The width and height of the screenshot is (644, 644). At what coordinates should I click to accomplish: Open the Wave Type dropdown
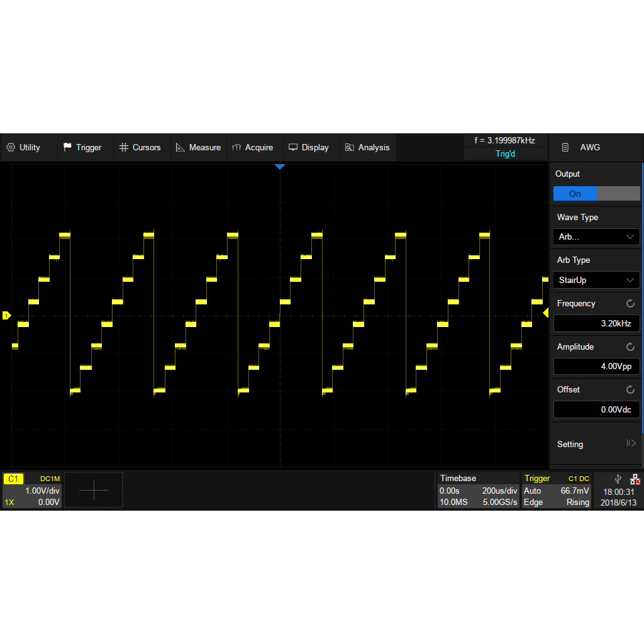pyautogui.click(x=596, y=237)
